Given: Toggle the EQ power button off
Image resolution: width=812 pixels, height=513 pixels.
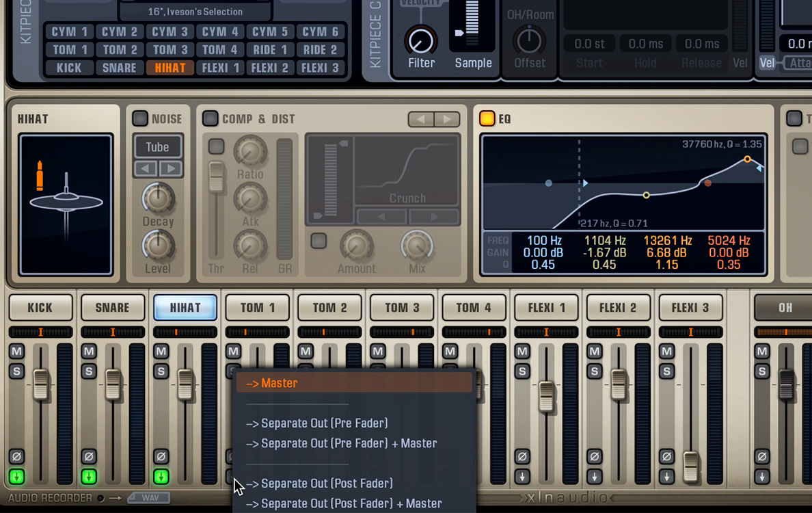Looking at the screenshot, I should pyautogui.click(x=487, y=118).
